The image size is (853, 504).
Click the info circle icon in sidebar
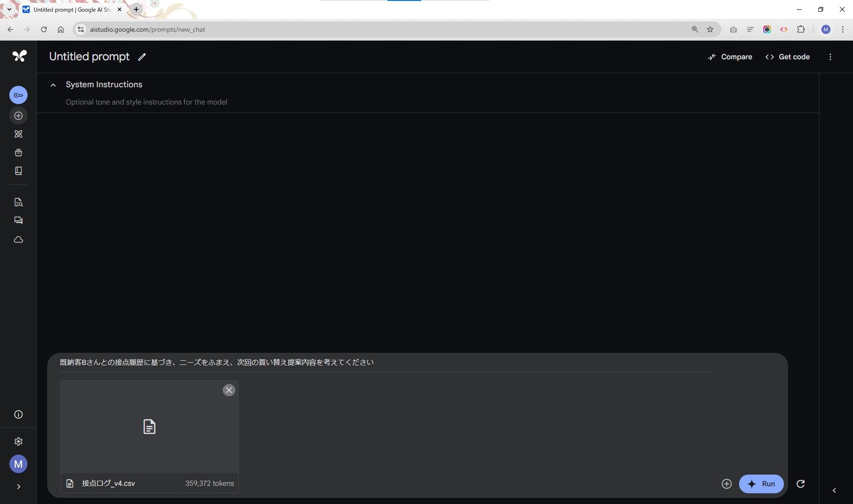[18, 414]
